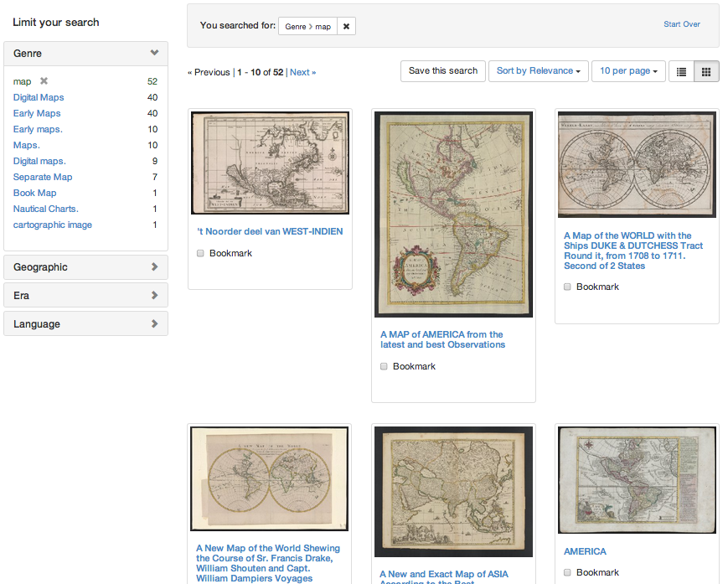
Task: Open the 10 per page dropdown
Action: (628, 71)
